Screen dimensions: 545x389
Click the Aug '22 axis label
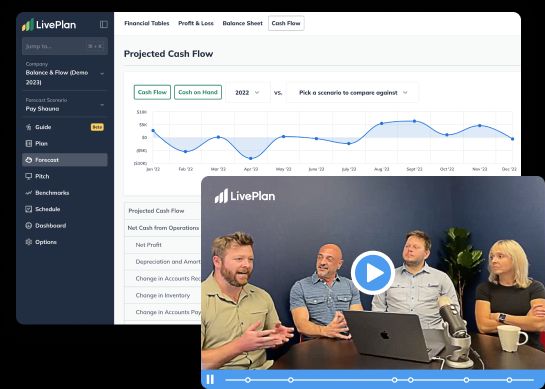click(x=382, y=169)
